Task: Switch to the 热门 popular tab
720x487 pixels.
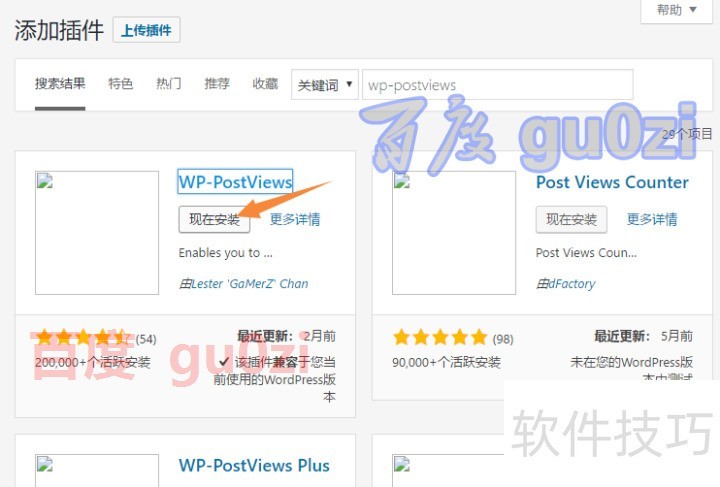Action: [169, 84]
